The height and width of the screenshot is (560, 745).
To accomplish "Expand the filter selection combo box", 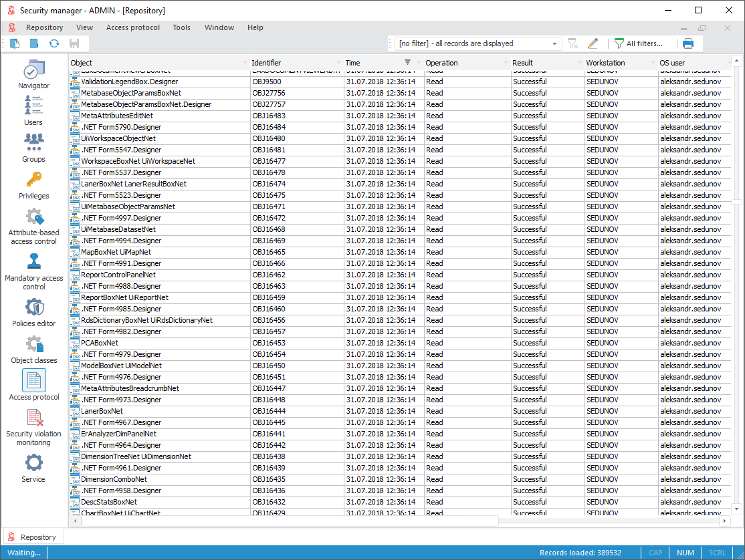I will coord(554,43).
